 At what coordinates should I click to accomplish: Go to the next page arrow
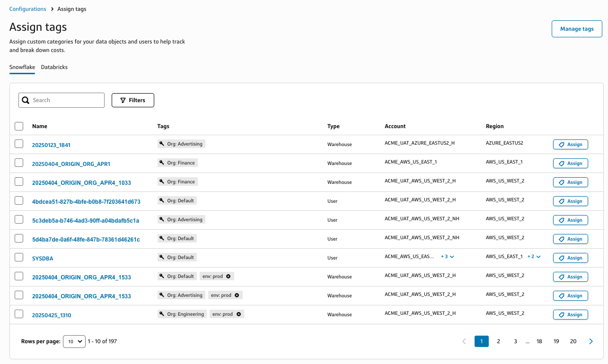(x=591, y=341)
